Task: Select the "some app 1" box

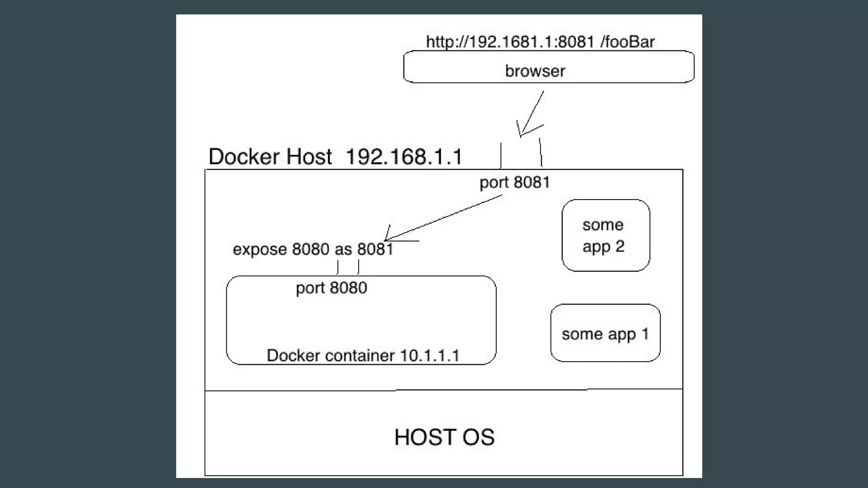Action: tap(605, 333)
